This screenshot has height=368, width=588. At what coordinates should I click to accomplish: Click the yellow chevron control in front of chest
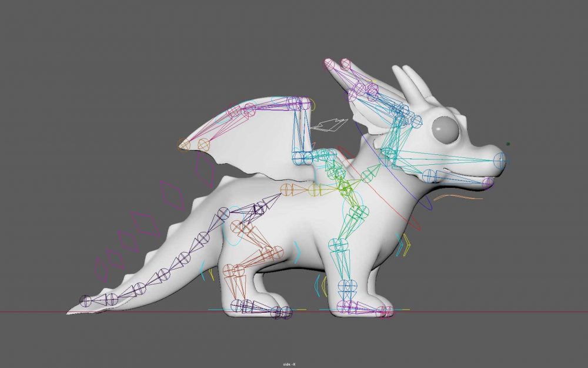click(405, 245)
